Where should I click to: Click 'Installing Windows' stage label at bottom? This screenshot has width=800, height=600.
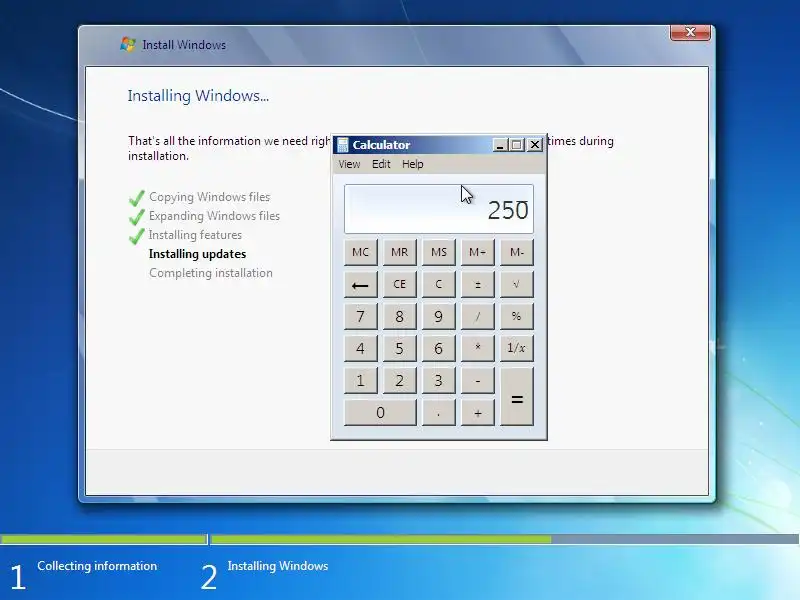click(x=278, y=566)
